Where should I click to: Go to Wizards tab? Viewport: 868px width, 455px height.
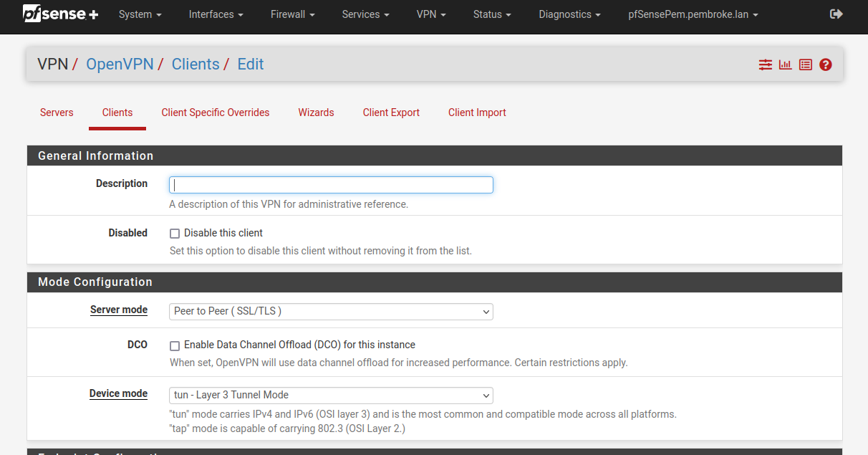316,112
